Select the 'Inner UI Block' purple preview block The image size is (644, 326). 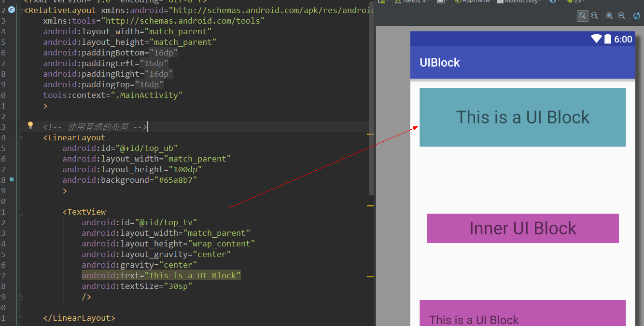[x=522, y=228]
